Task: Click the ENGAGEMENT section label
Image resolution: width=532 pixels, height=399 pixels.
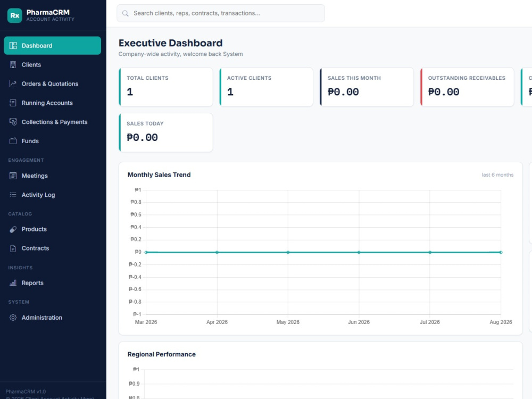Action: (26, 160)
